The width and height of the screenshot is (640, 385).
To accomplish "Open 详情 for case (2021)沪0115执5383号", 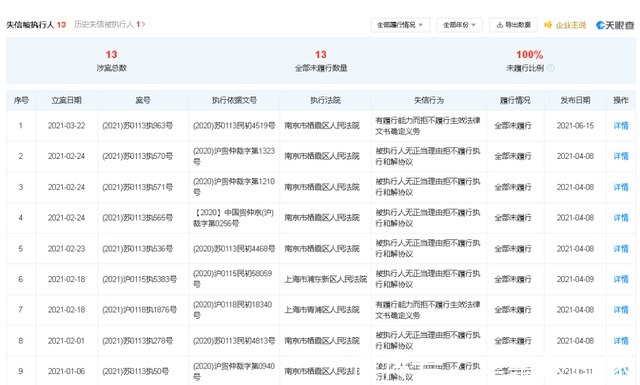I will point(621,279).
